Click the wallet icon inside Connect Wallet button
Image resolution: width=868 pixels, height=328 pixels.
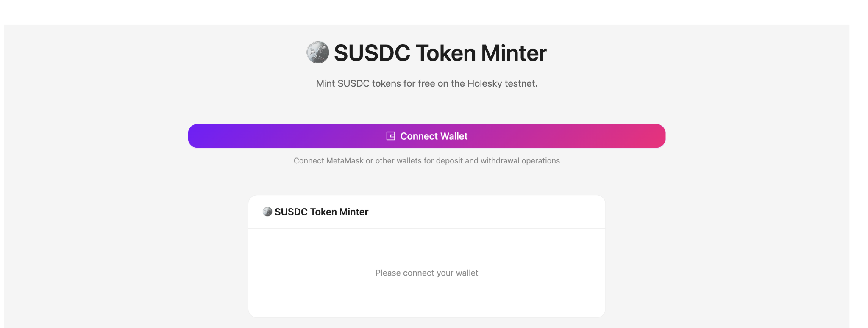[x=391, y=136]
